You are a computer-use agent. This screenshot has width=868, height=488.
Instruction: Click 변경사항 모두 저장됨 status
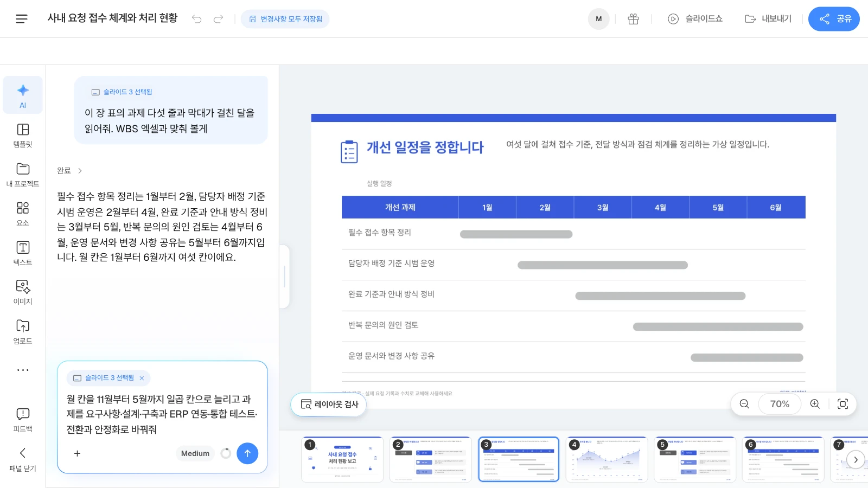tap(285, 19)
